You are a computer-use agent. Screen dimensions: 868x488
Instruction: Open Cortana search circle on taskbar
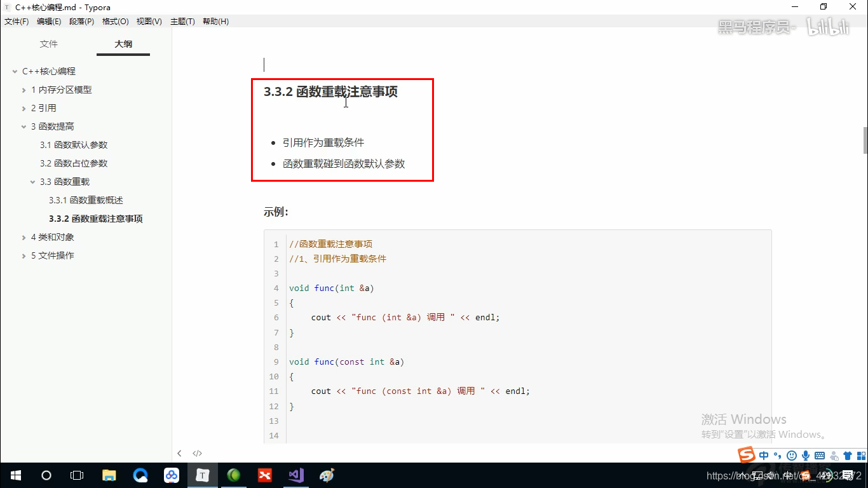pyautogui.click(x=46, y=475)
